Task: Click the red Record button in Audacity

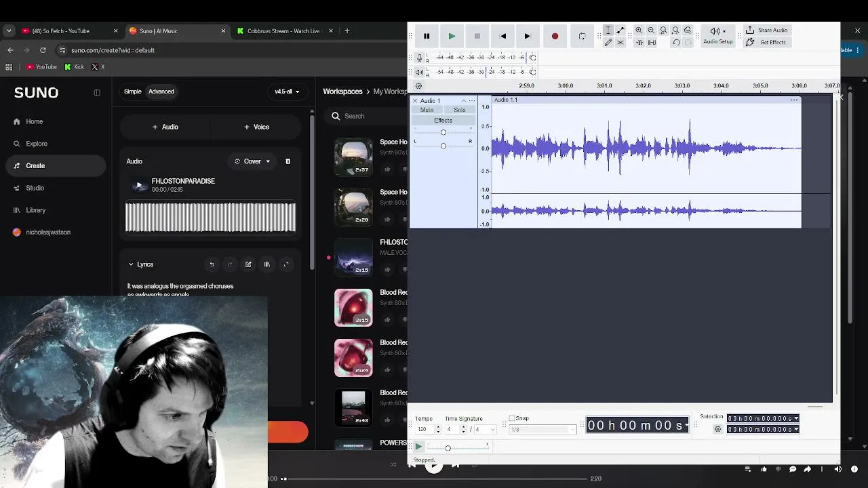Action: (555, 36)
